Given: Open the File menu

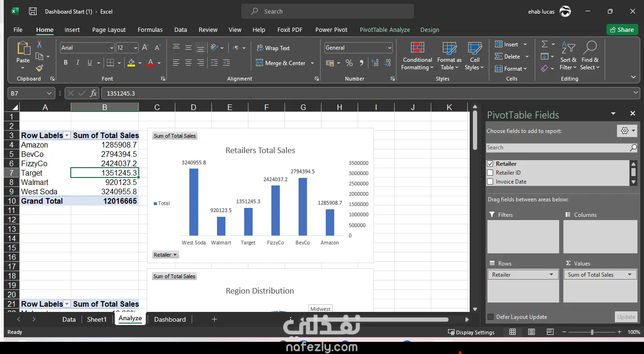Looking at the screenshot, I should click(18, 29).
